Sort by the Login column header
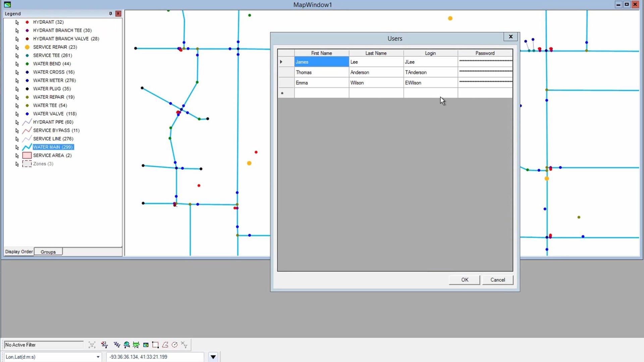The image size is (644, 362). click(430, 53)
